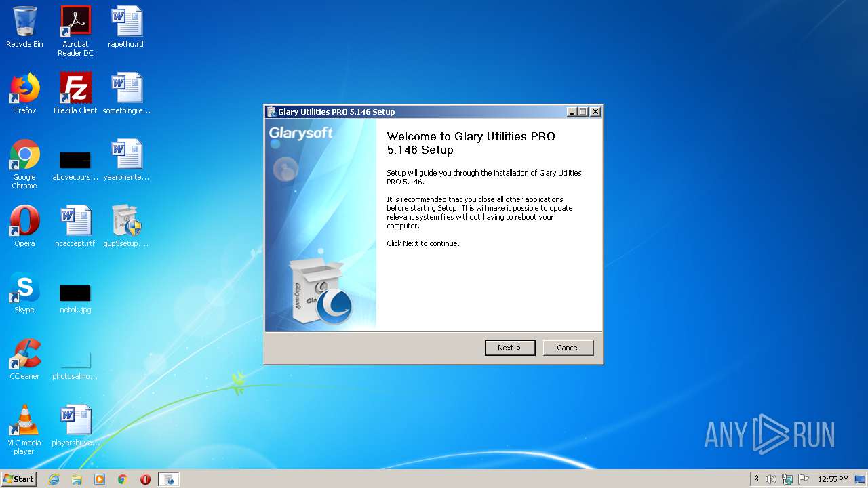Open Windows Media Player from taskbar
Screen dimensions: 868x488
100,479
